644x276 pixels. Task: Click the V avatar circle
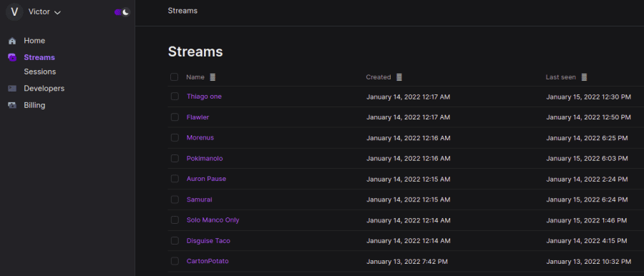(14, 11)
